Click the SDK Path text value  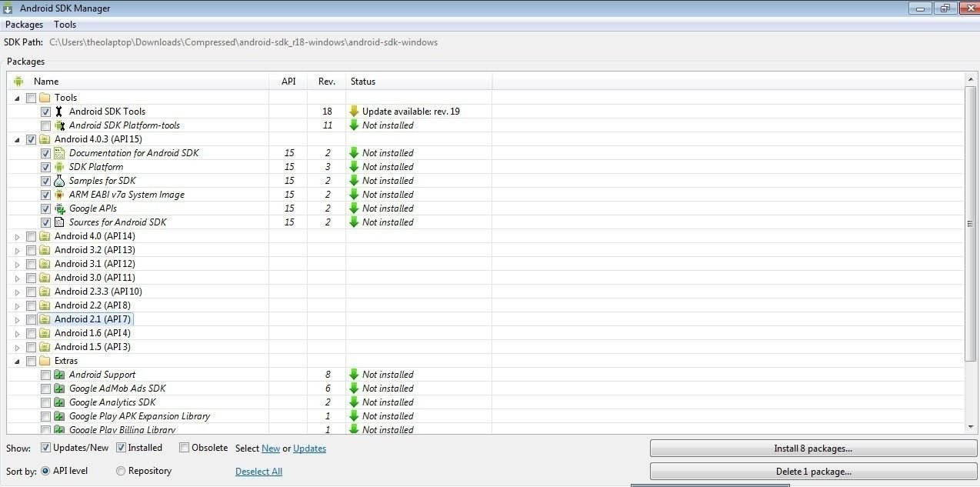pyautogui.click(x=244, y=42)
